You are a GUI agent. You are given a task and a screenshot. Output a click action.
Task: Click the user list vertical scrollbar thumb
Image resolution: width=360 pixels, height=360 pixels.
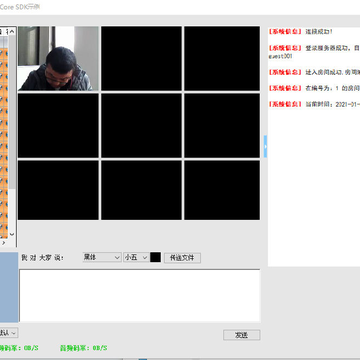coord(12,112)
